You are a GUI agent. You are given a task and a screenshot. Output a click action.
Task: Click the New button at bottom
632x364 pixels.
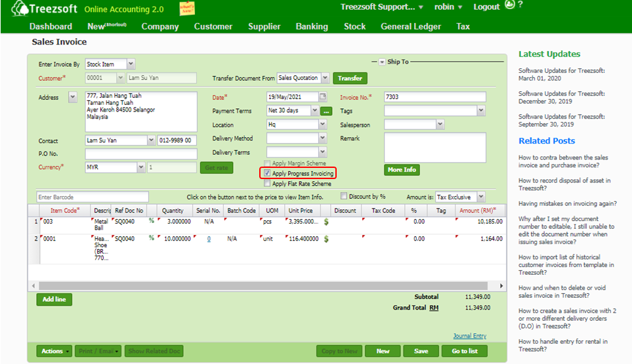coord(383,351)
